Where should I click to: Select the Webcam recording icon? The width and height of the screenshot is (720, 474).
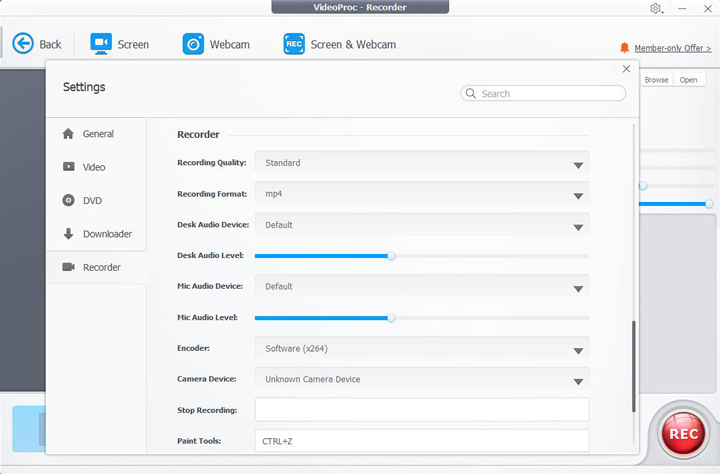[x=193, y=44]
